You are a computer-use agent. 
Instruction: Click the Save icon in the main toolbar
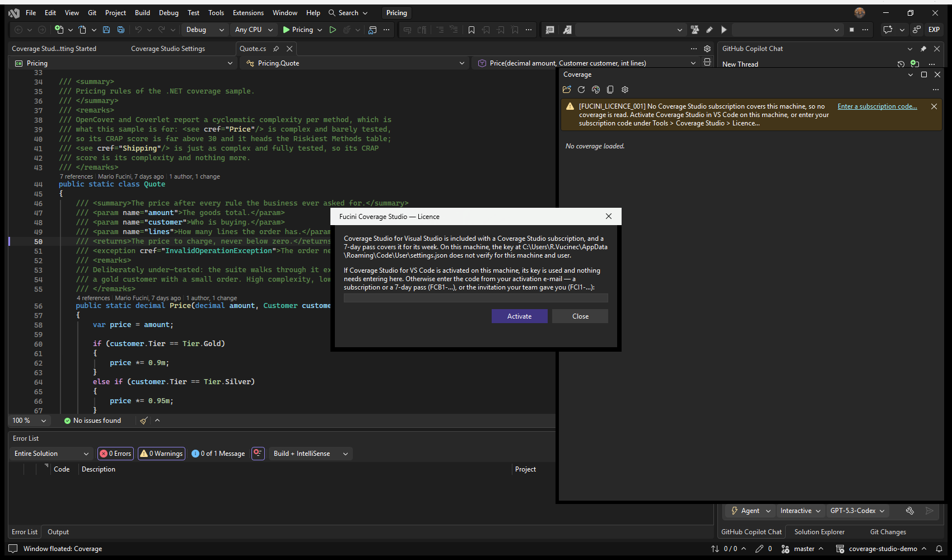[106, 30]
